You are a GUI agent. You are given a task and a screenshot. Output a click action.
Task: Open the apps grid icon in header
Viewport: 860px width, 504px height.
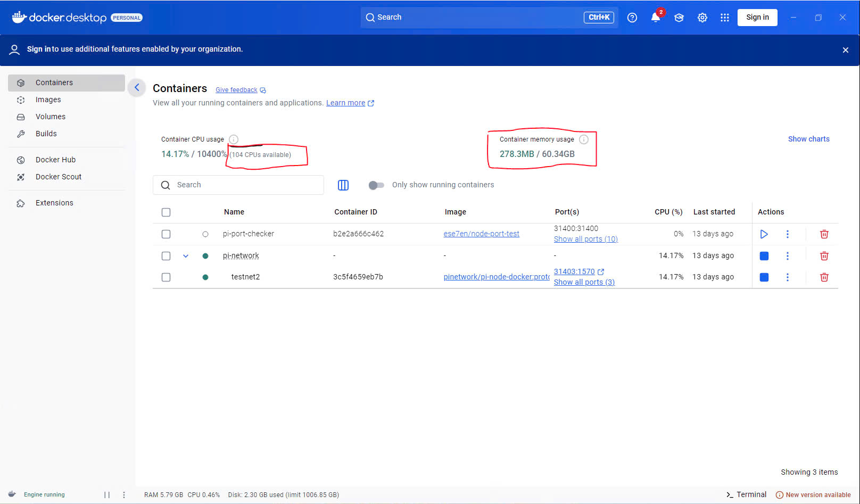coord(724,18)
